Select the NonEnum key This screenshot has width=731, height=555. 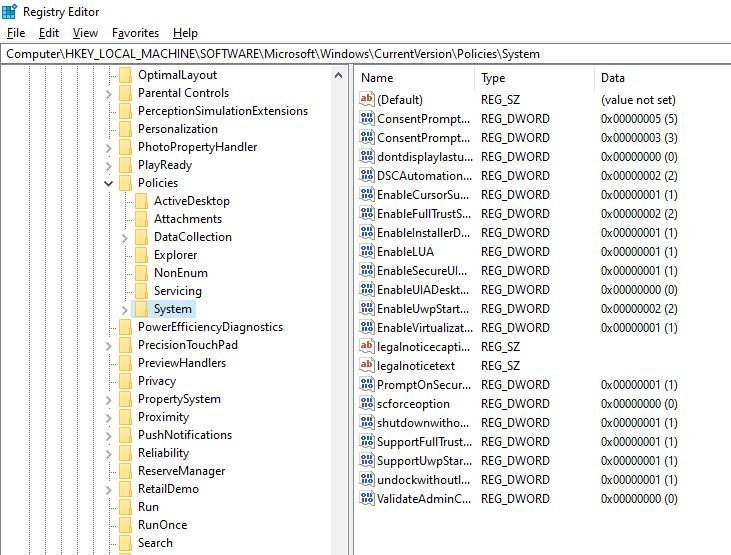tap(180, 273)
